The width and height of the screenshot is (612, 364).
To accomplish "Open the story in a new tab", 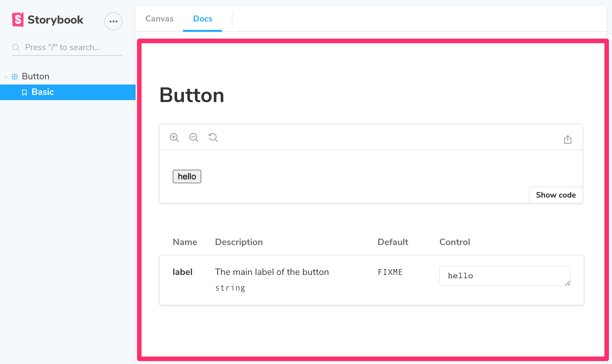I will (x=567, y=139).
